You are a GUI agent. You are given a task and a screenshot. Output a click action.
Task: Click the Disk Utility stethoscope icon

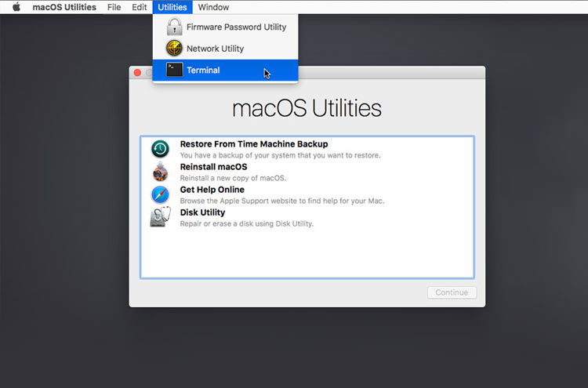pyautogui.click(x=160, y=217)
